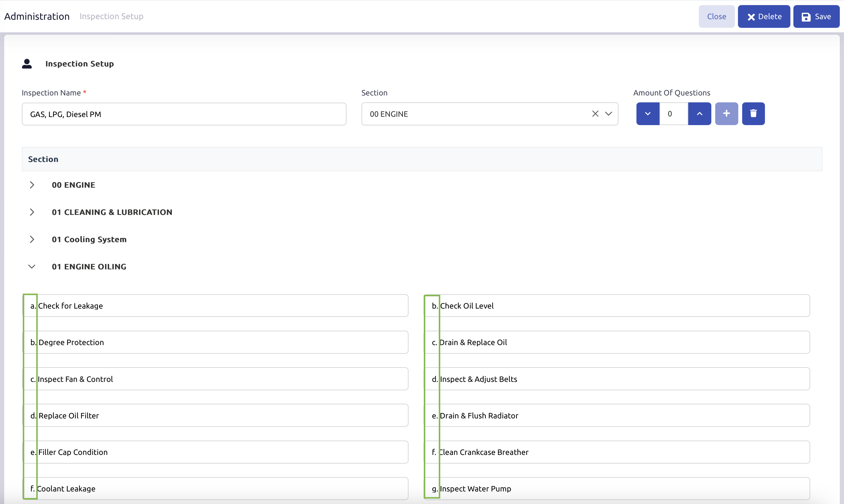Clear the 00 ENGINE section selection

(x=595, y=114)
